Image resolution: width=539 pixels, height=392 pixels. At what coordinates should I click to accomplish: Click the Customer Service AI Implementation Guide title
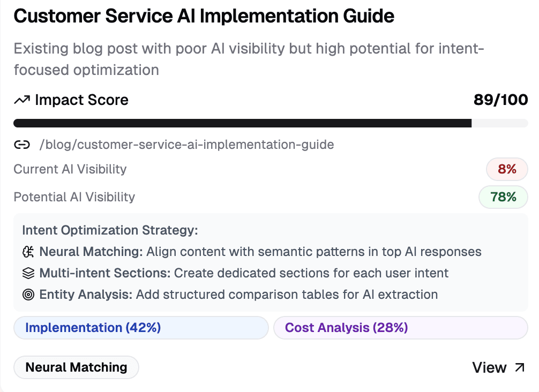click(x=204, y=16)
